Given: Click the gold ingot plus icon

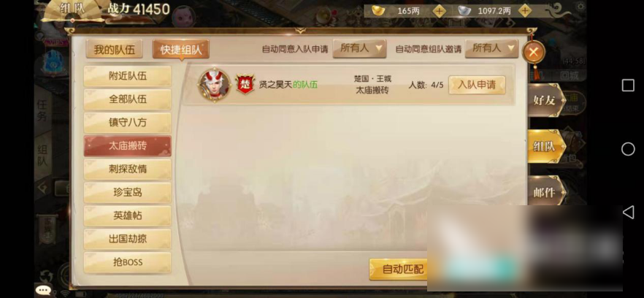Looking at the screenshot, I should pyautogui.click(x=439, y=11).
